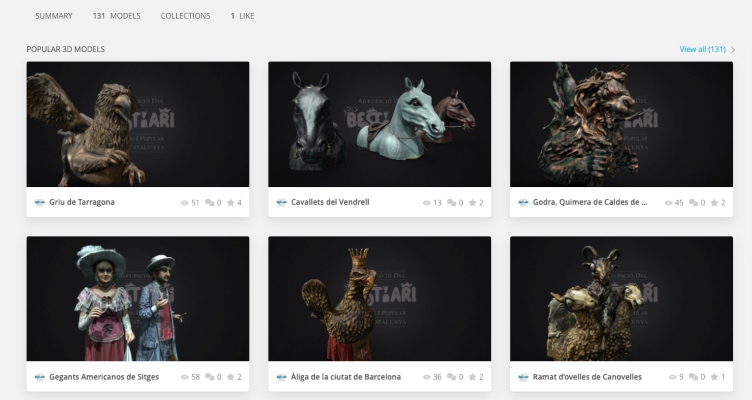Switch to the Summary tab

tap(53, 16)
